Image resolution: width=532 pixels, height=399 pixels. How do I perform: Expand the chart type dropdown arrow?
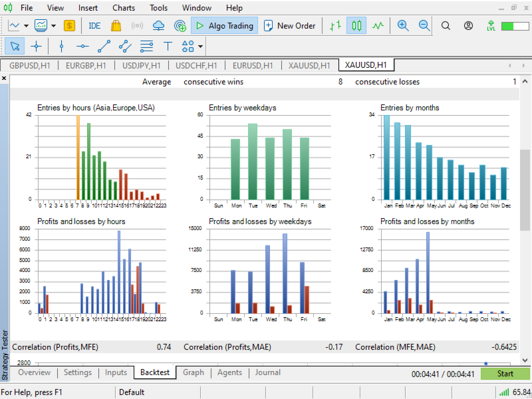click(26, 26)
